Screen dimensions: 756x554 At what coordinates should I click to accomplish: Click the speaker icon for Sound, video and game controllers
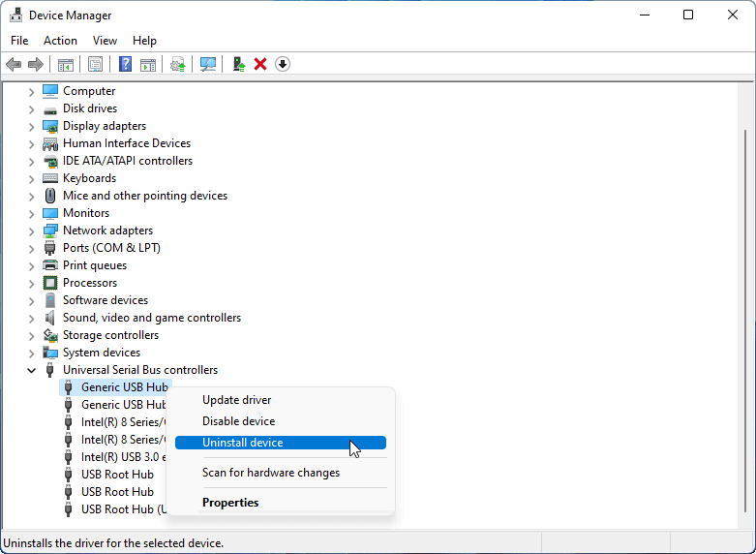click(50, 318)
